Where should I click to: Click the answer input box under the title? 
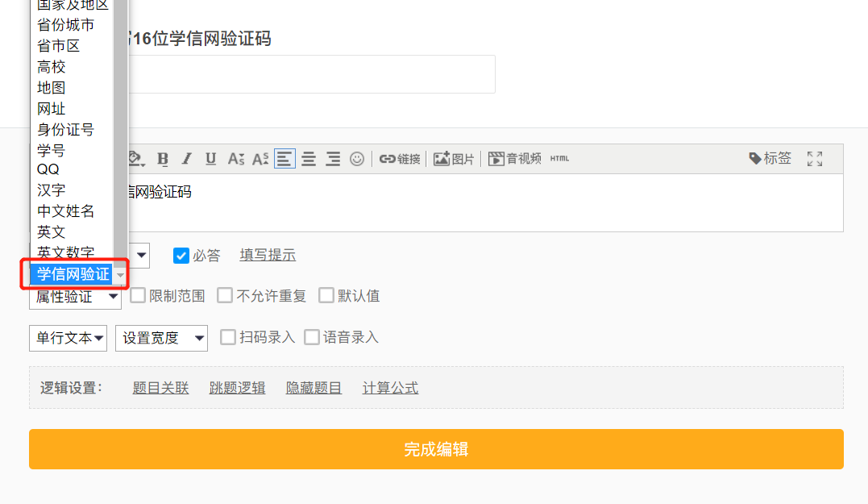312,74
